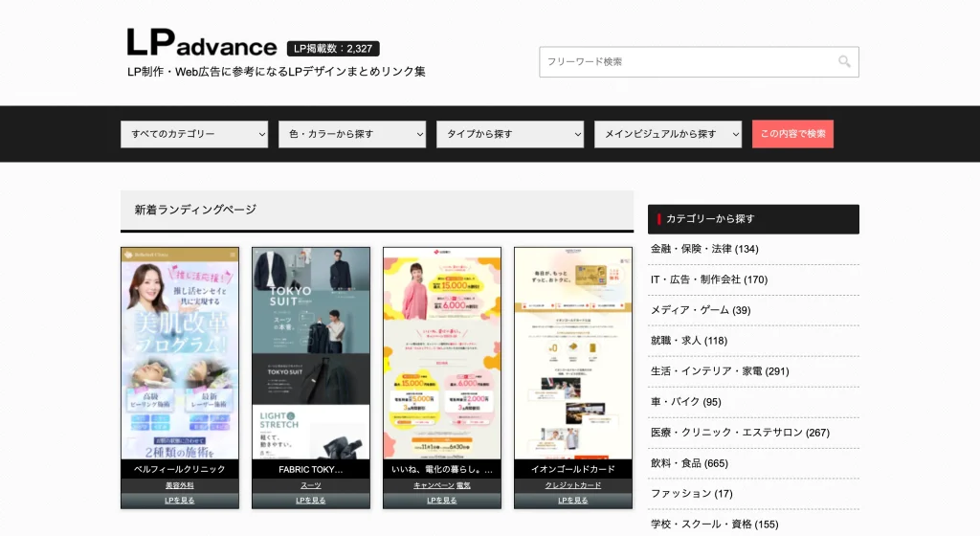Expand the 色・カラーから探す dropdown
The height and width of the screenshot is (536, 980).
click(352, 134)
